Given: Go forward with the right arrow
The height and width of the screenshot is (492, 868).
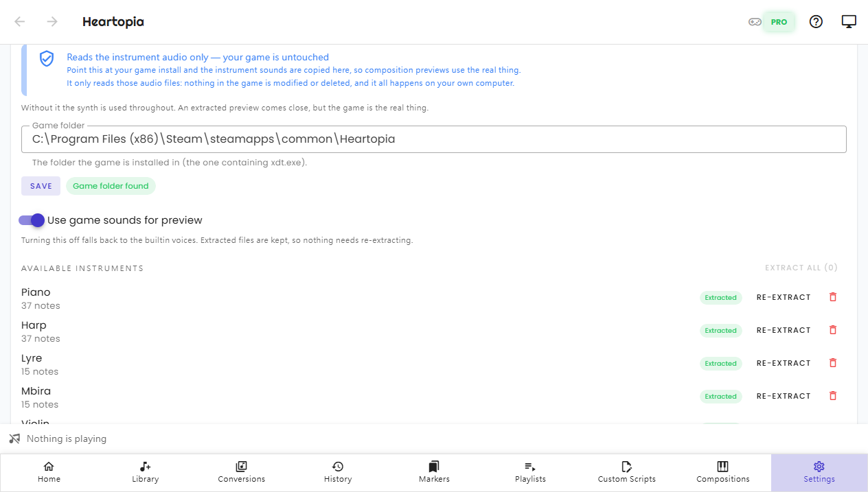Looking at the screenshot, I should tap(52, 21).
